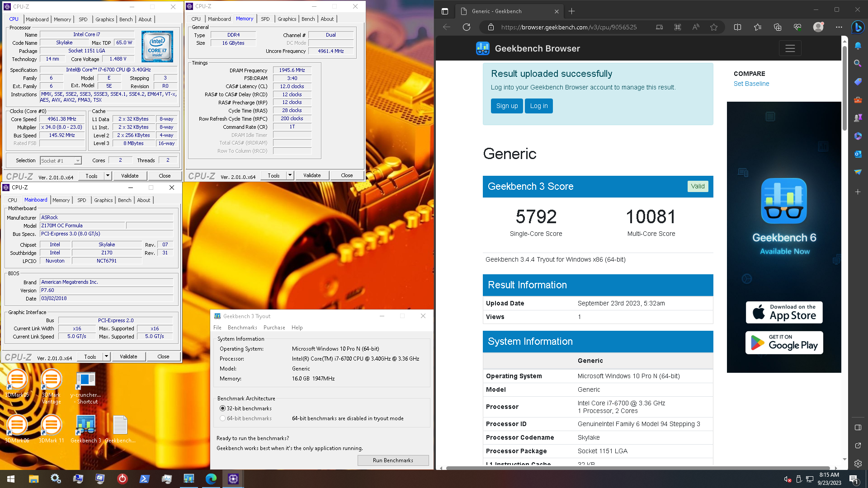Open the Edge sidebar Outlook icon
Screen dimensions: 868x488
click(858, 154)
